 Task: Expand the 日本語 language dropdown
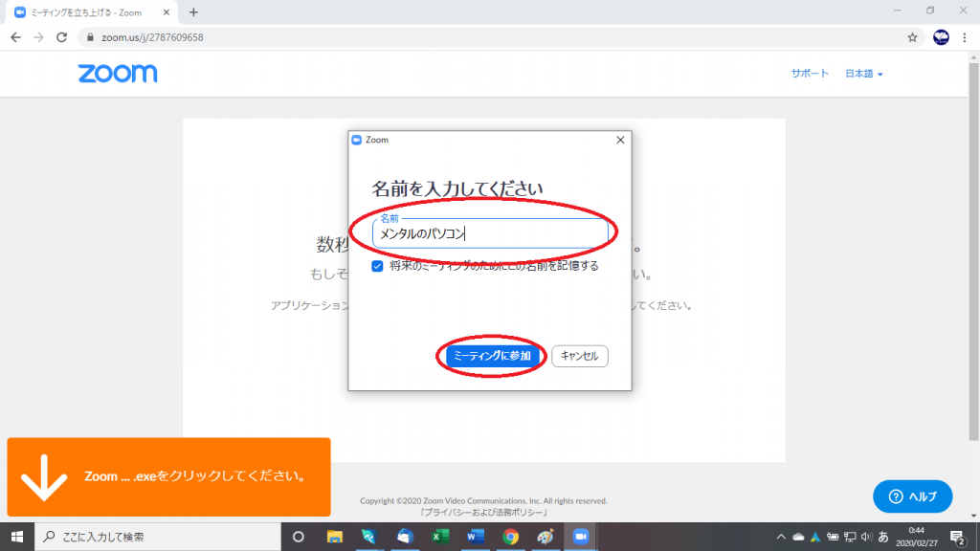coord(864,74)
